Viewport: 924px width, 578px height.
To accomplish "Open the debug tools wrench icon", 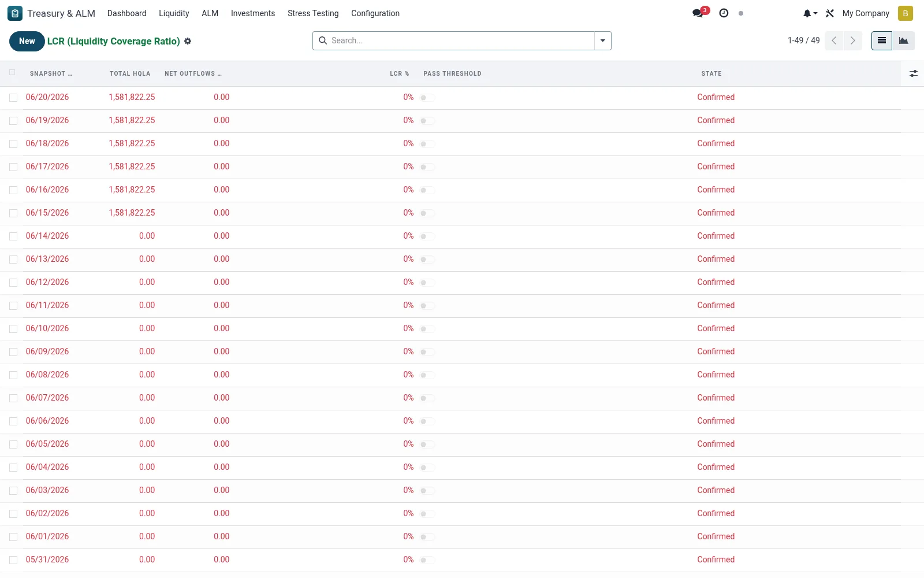I will point(830,13).
